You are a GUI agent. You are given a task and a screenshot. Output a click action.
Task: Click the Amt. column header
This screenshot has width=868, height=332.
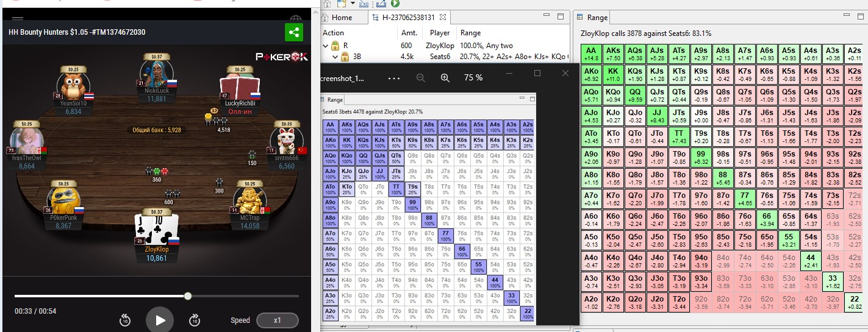coord(409,33)
